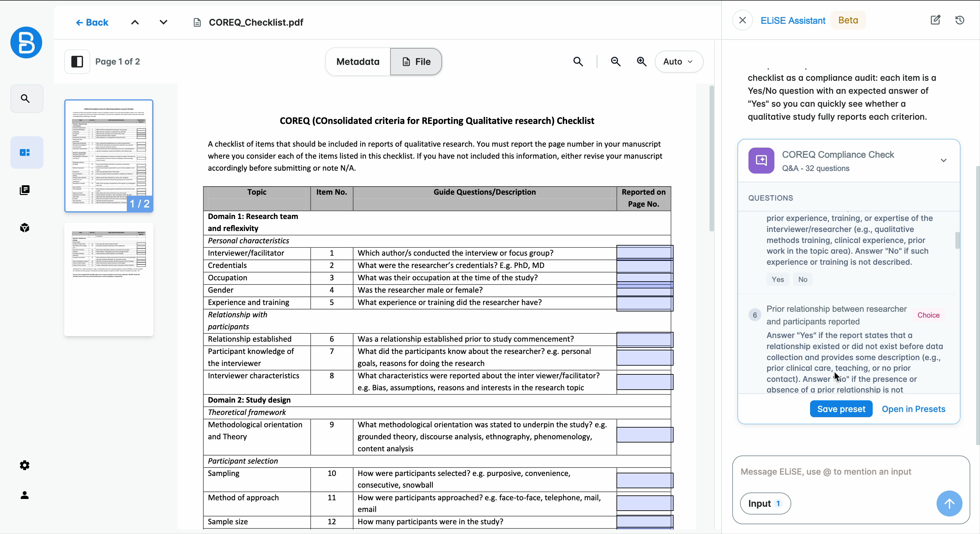This screenshot has width=980, height=534.
Task: Open page 2 thumbnail preview
Action: click(x=109, y=279)
